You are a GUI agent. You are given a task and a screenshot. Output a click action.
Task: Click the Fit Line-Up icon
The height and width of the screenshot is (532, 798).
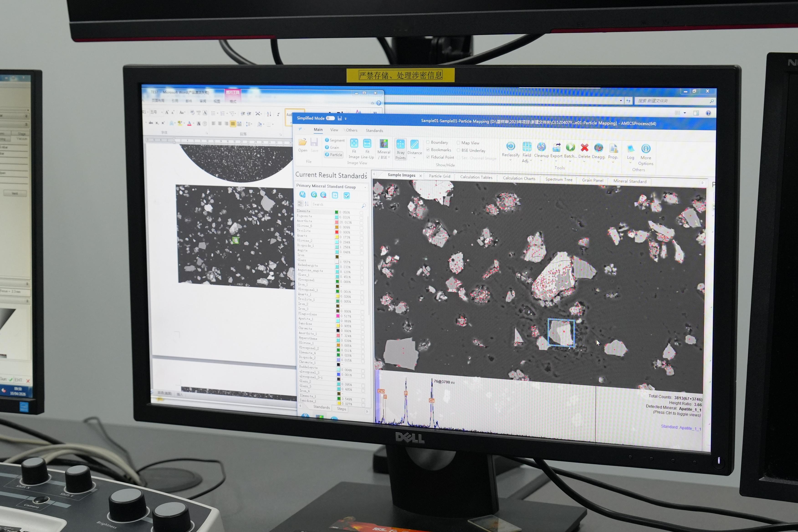point(367,143)
